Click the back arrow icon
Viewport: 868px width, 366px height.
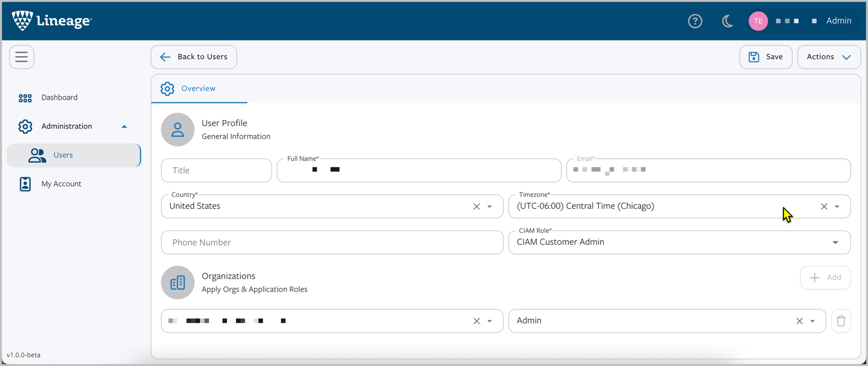point(165,57)
